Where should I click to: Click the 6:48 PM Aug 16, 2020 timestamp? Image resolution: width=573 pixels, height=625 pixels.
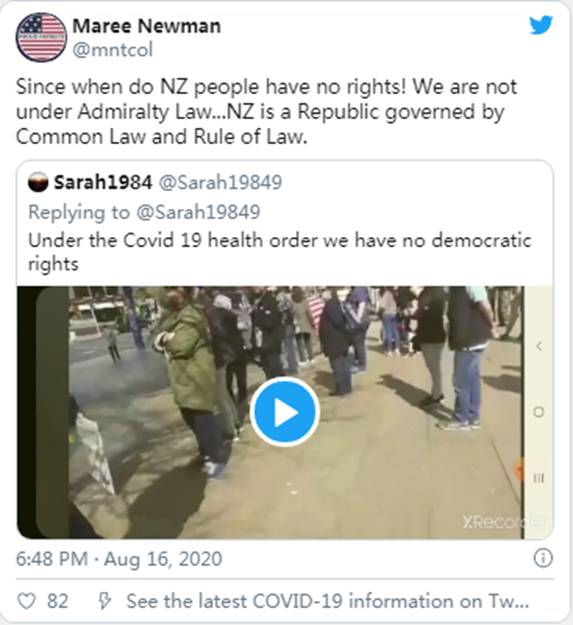pos(119,558)
